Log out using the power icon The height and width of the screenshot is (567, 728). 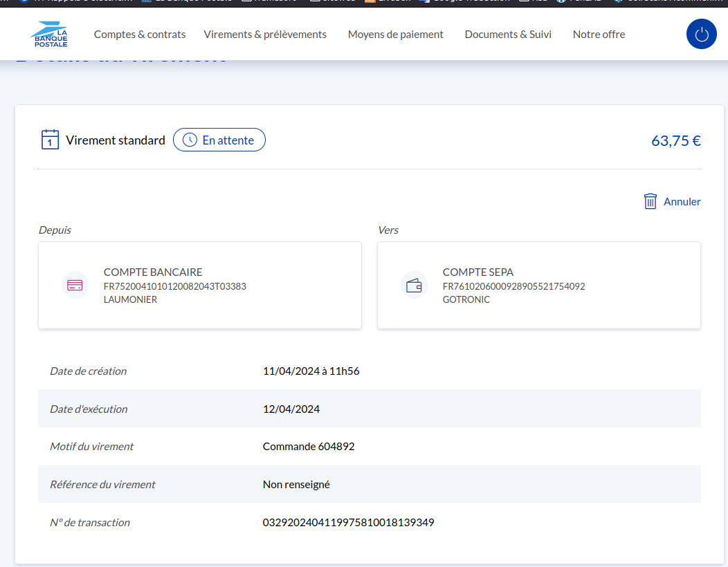point(701,34)
